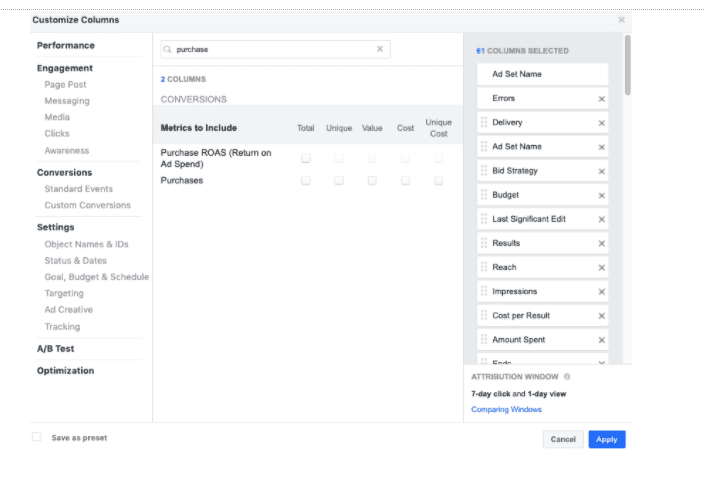Remove the Impressions column

[x=601, y=292]
